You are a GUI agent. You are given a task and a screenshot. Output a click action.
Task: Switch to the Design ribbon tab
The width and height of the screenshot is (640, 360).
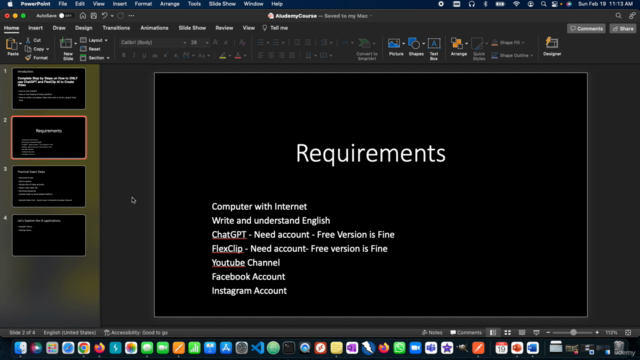[84, 28]
